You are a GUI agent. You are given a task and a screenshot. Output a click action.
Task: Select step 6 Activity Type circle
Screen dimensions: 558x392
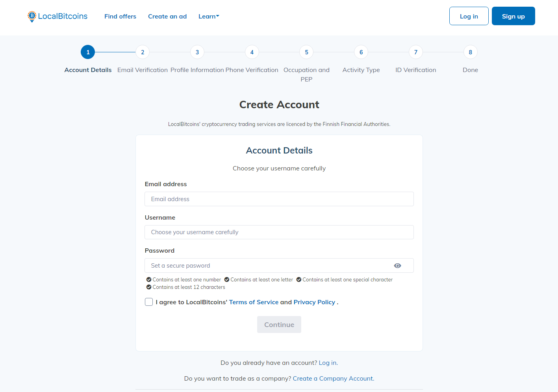pos(361,52)
